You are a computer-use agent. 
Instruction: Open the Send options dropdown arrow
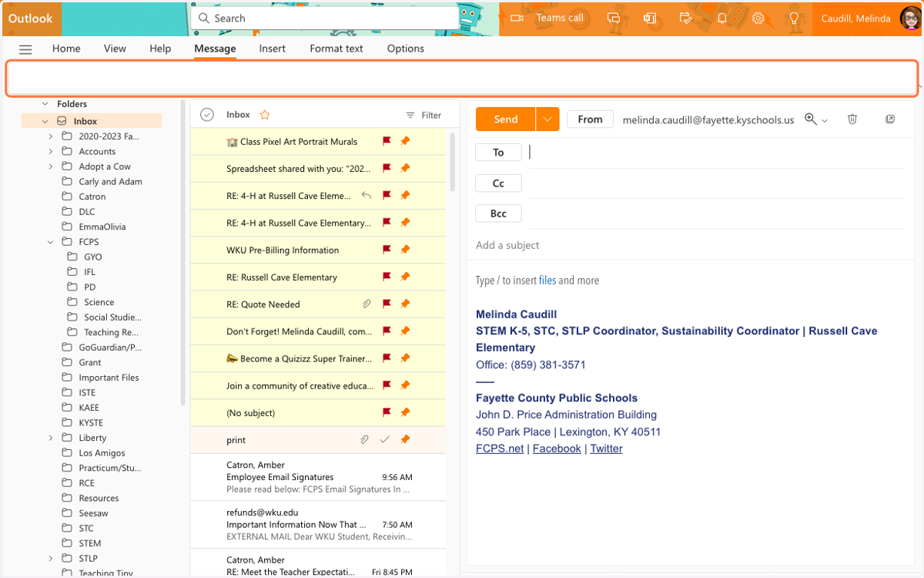click(547, 119)
